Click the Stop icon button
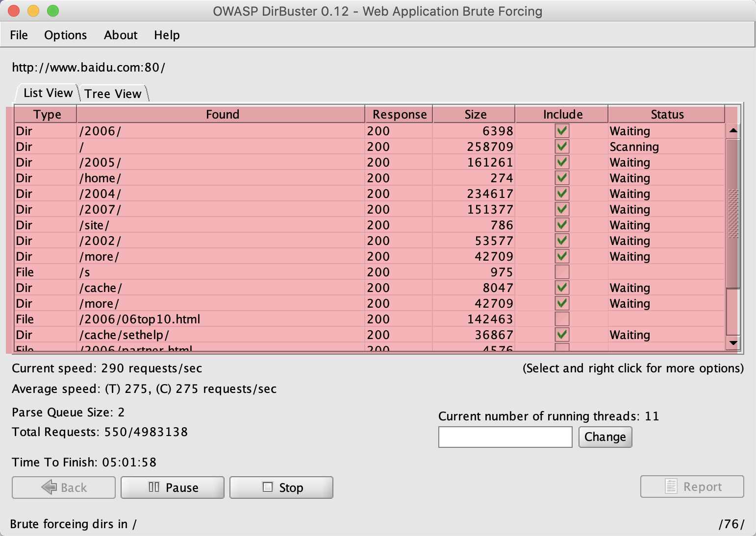This screenshot has width=756, height=536. pos(267,487)
